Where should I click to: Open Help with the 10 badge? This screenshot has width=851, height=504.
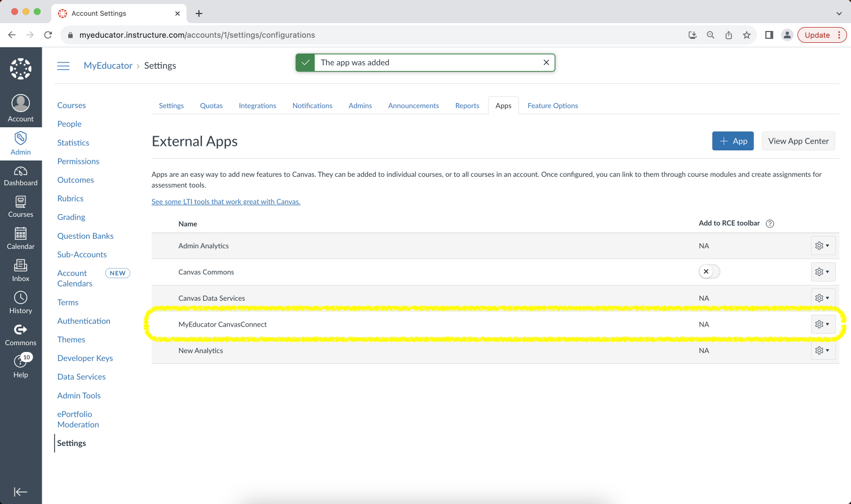click(x=21, y=367)
